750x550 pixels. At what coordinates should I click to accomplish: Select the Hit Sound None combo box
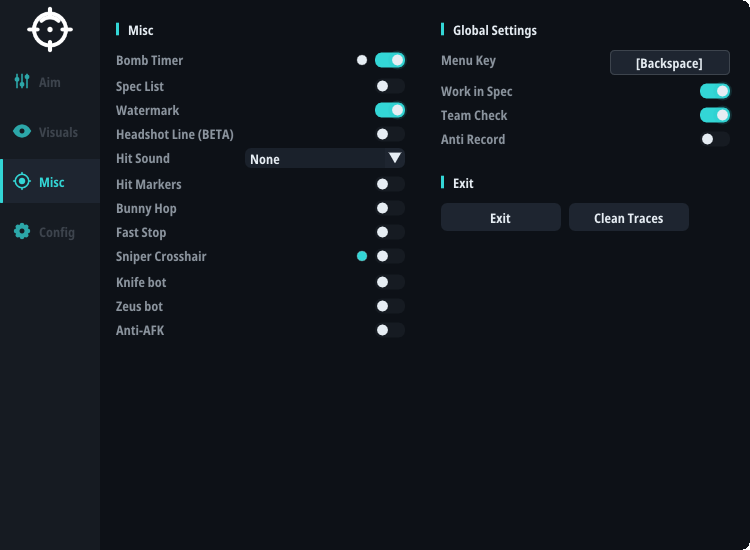pyautogui.click(x=325, y=158)
